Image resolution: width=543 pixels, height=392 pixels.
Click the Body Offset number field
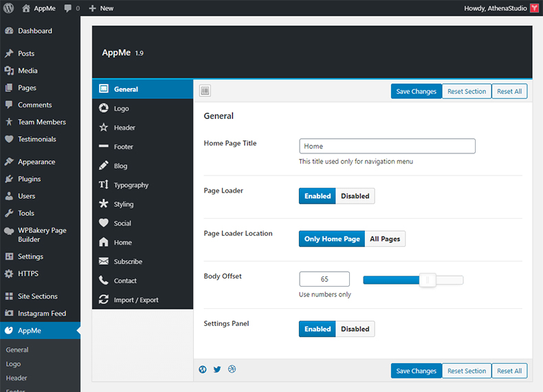324,279
